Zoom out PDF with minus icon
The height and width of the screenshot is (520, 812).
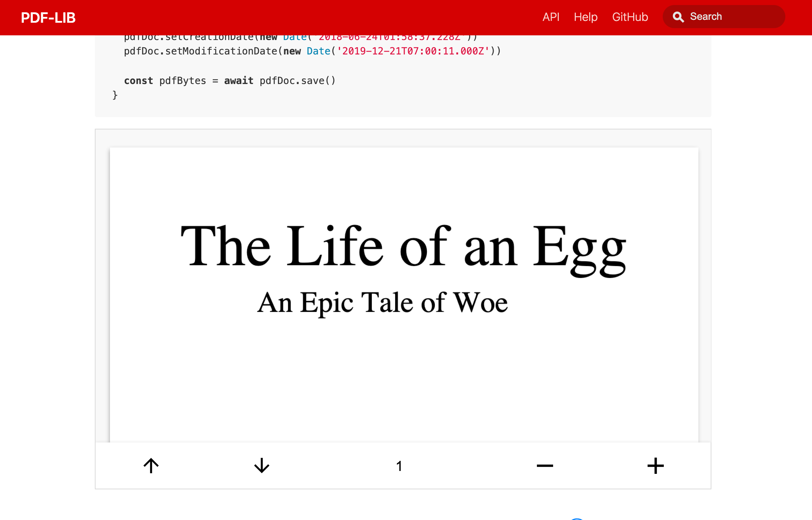545,466
